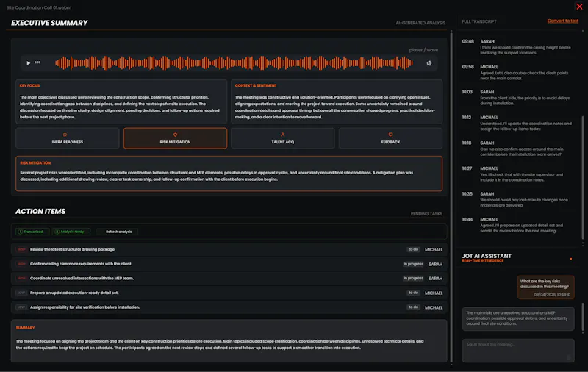
Task: Click SARAH assignee on Confirm ceiling clearance row
Action: [x=435, y=265]
